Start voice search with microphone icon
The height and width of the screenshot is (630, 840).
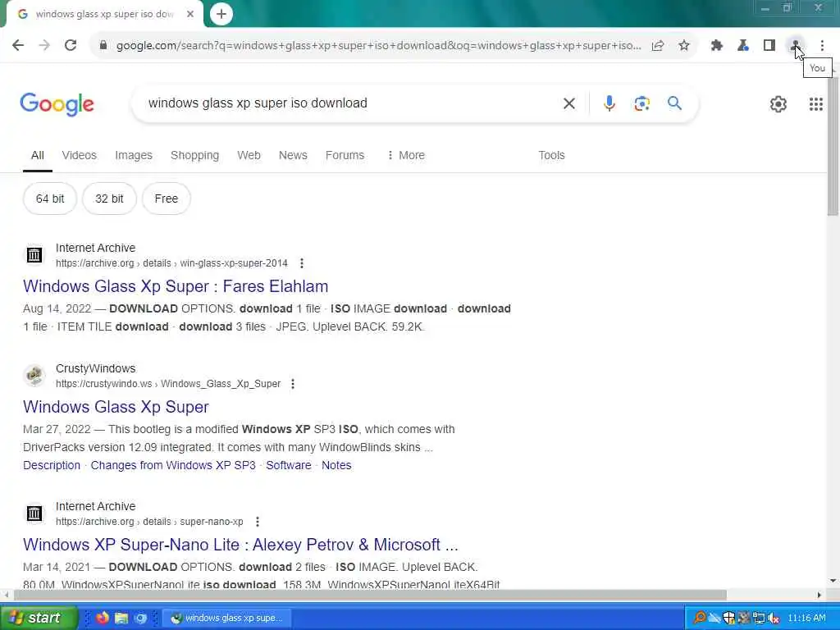609,103
